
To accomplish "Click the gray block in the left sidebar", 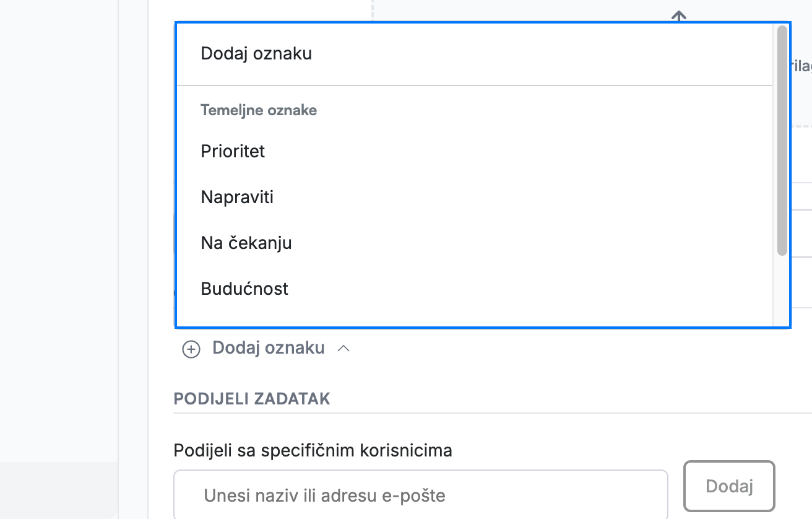I will 59,491.
